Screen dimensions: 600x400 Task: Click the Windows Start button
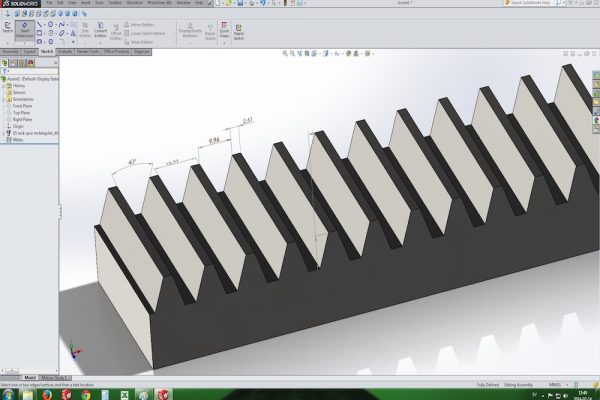coord(9,393)
